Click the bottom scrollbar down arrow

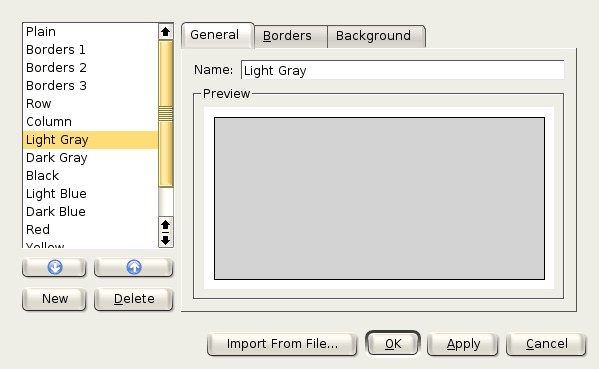tap(165, 240)
